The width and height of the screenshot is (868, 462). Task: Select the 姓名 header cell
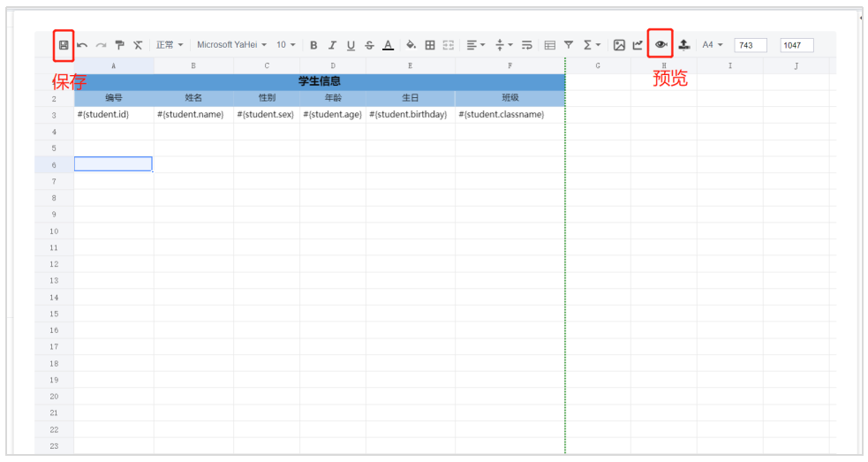tap(193, 98)
